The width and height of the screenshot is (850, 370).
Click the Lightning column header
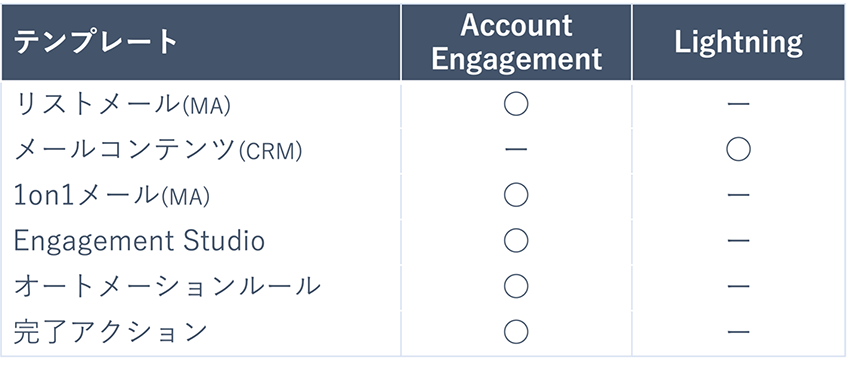coord(738,42)
